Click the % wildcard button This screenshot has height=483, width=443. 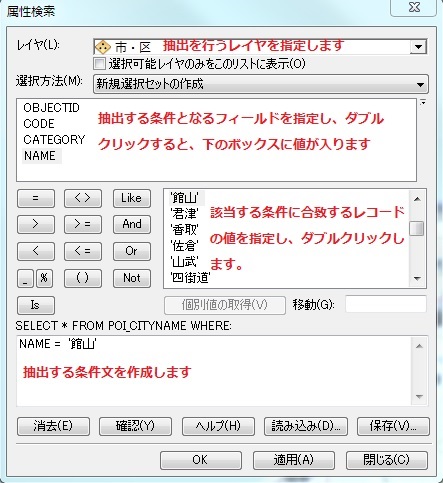[44, 278]
